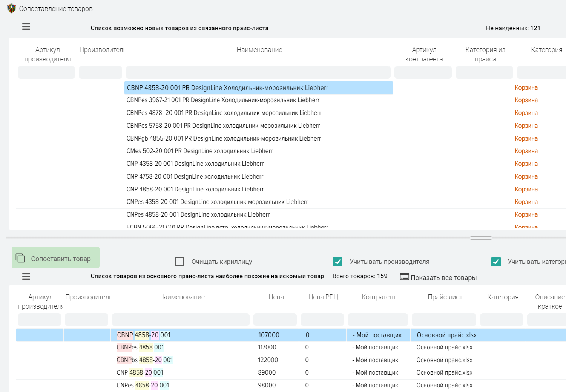Click the copy icon on Сопоставить товар button
This screenshot has width=566, height=392.
[x=20, y=258]
